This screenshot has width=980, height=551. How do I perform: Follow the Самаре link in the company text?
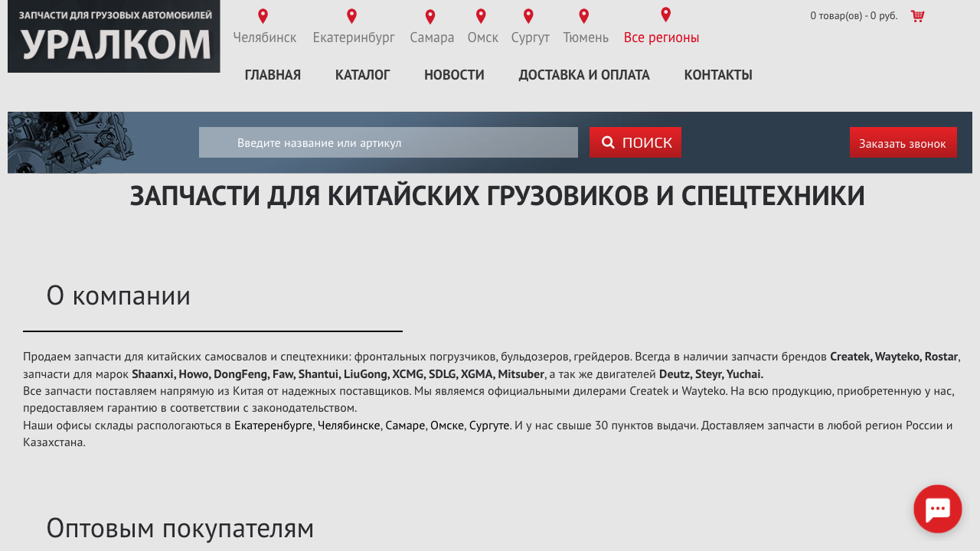point(405,425)
